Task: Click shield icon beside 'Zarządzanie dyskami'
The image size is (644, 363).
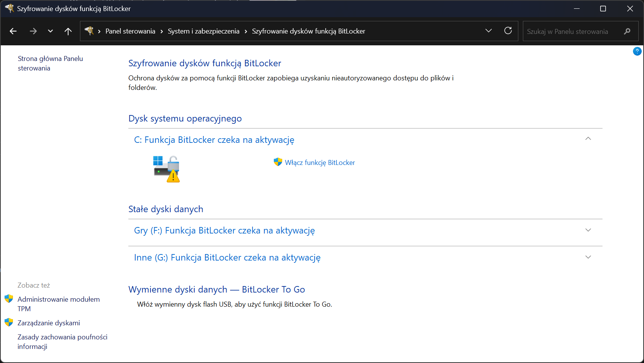Action: [x=9, y=322]
